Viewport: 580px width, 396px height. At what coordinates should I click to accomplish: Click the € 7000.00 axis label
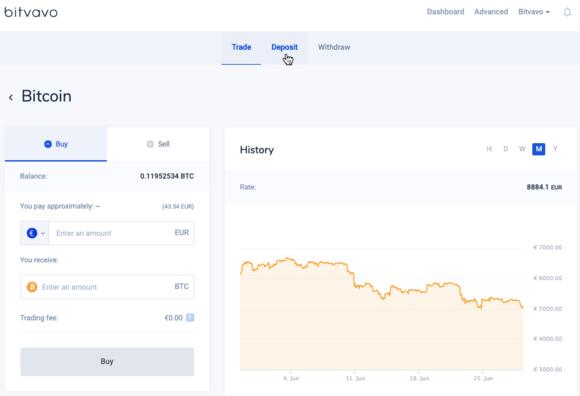(547, 247)
